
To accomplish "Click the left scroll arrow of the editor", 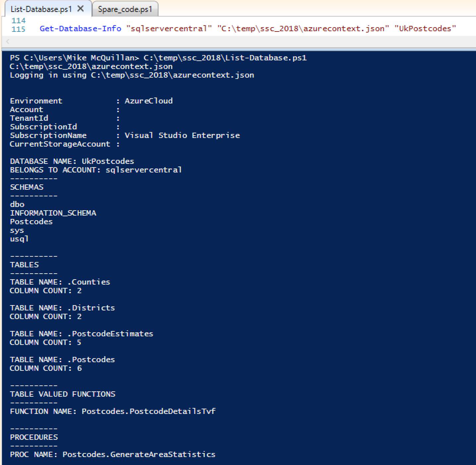I will (x=8, y=41).
